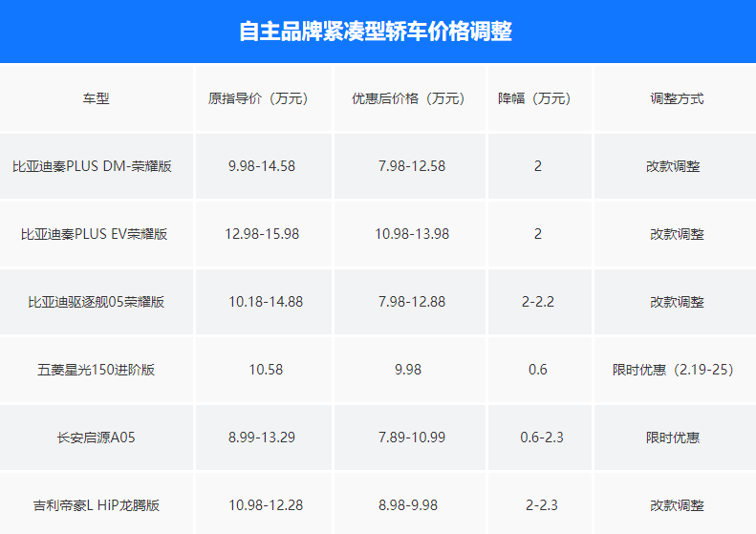The height and width of the screenshot is (534, 756).
Task: Click the table title 自主品牌紧凑型轿车价格调整
Action: tap(376, 32)
